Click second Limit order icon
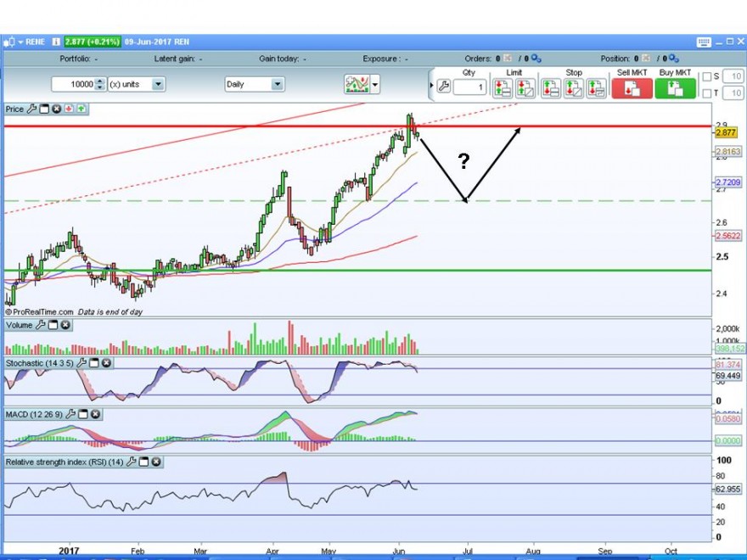Viewport: 747px width, 560px height. click(525, 88)
